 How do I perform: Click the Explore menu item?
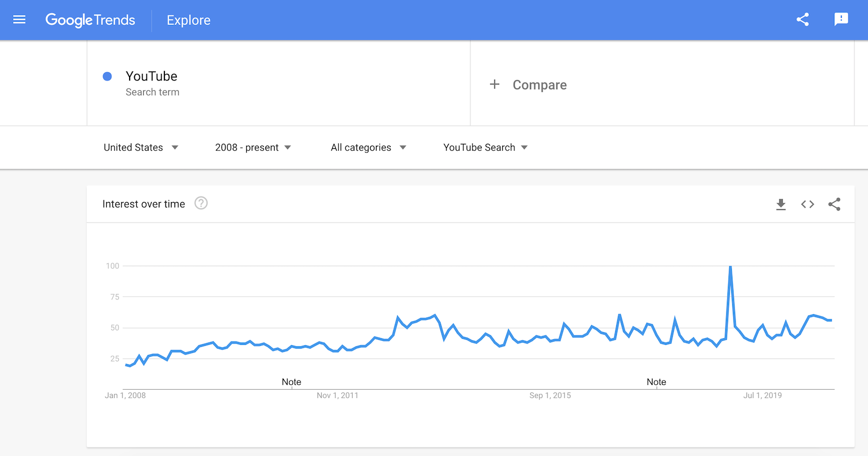point(188,20)
